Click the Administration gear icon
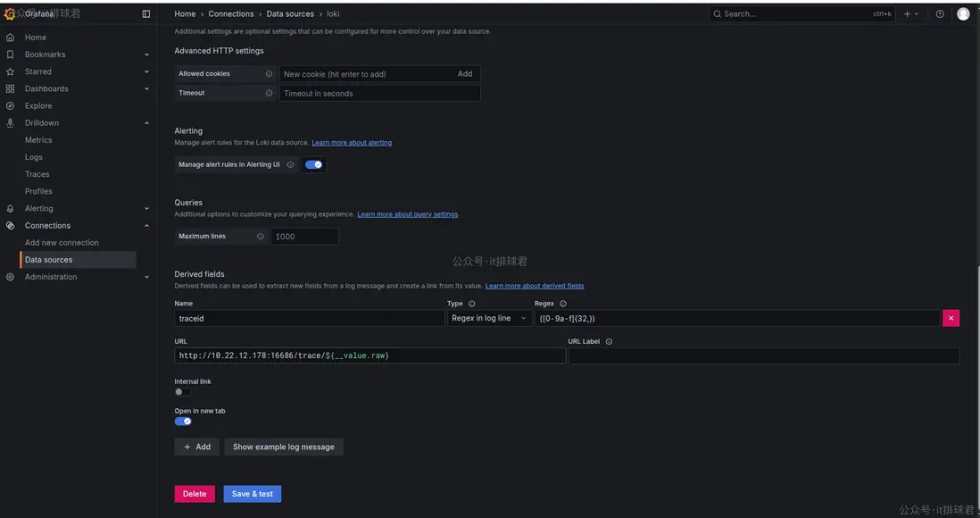980x518 pixels. click(x=10, y=277)
